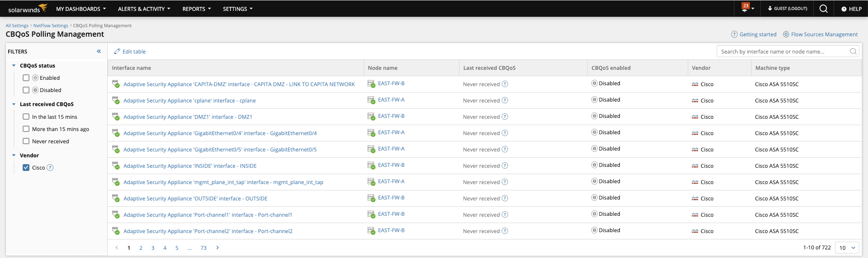Go to previous page arrow in pagination
The image size is (868, 258).
point(116,248)
